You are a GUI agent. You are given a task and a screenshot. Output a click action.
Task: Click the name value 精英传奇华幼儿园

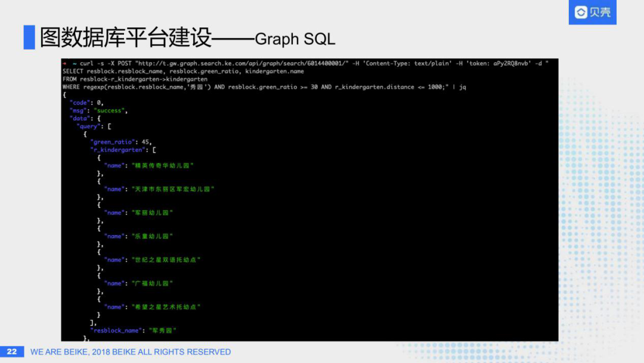162,165
